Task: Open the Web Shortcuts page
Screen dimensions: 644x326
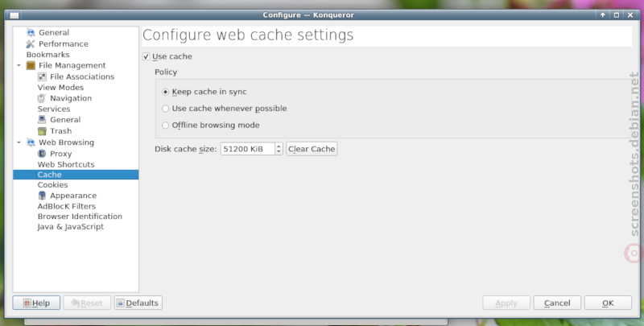Action: (66, 164)
